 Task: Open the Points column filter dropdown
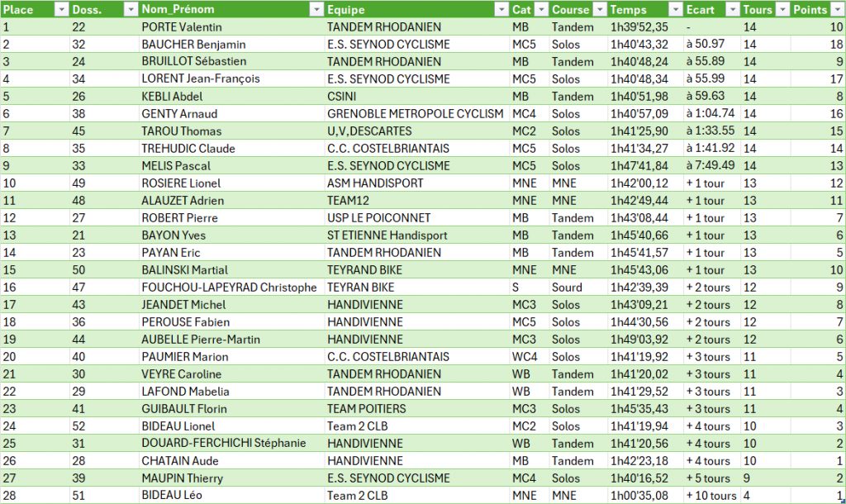838,10
